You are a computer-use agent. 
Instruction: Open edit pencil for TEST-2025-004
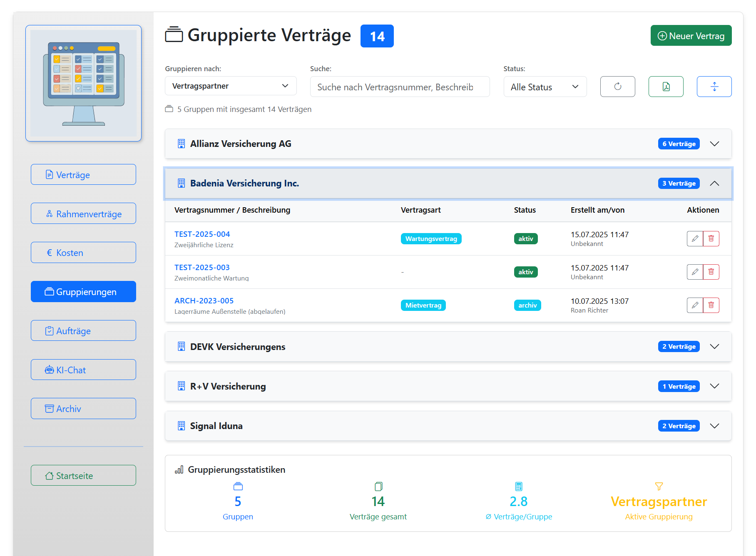coord(695,238)
